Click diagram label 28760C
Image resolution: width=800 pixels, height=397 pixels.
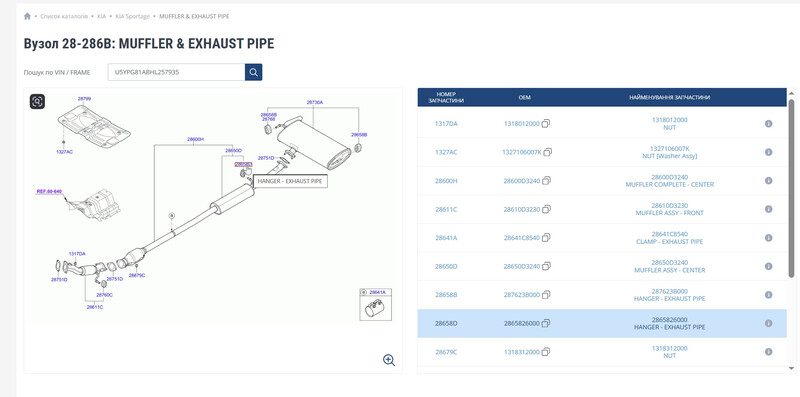point(104,295)
